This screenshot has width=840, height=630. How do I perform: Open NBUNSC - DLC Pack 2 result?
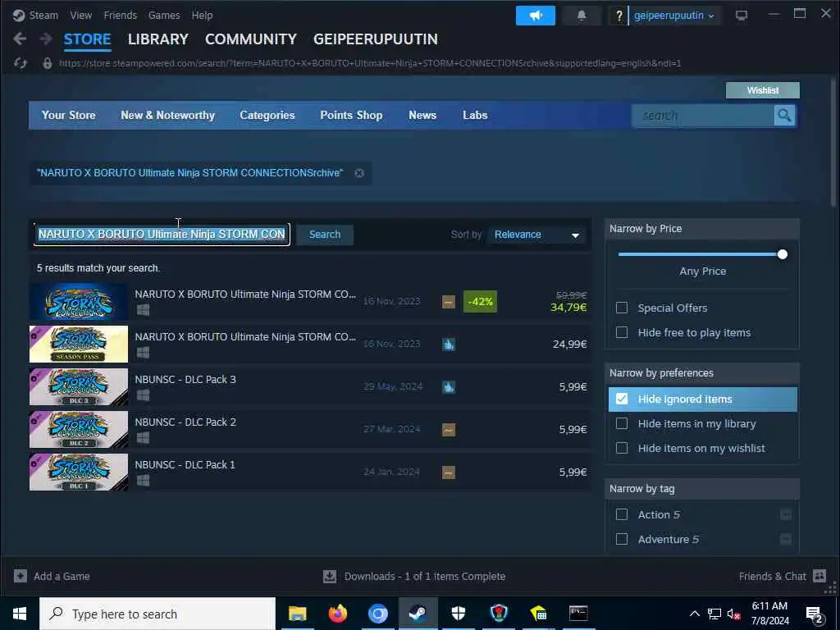[310, 430]
